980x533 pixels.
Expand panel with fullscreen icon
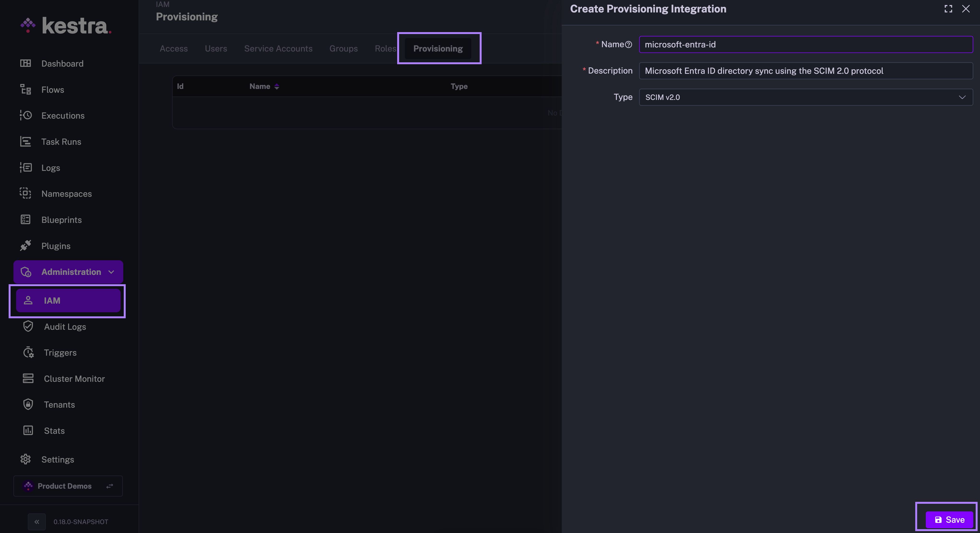(x=948, y=9)
